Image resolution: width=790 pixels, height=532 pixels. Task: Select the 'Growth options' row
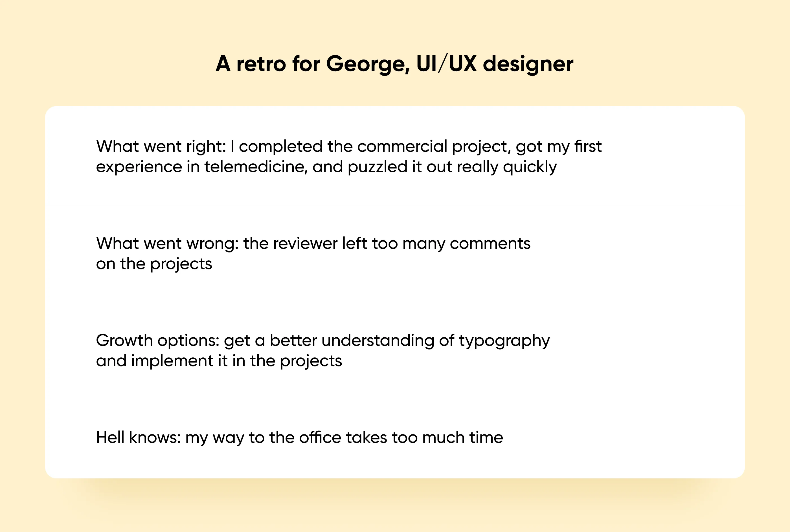(x=395, y=351)
